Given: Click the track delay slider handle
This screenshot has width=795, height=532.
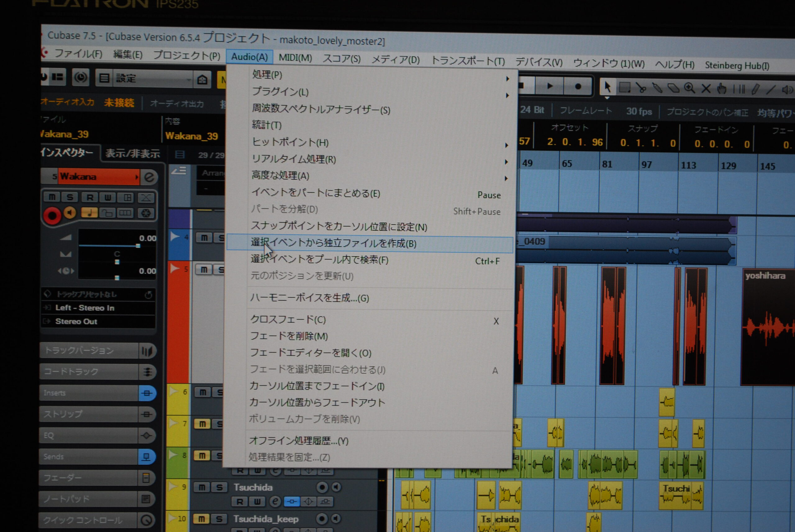Looking at the screenshot, I should pyautogui.click(x=117, y=278).
